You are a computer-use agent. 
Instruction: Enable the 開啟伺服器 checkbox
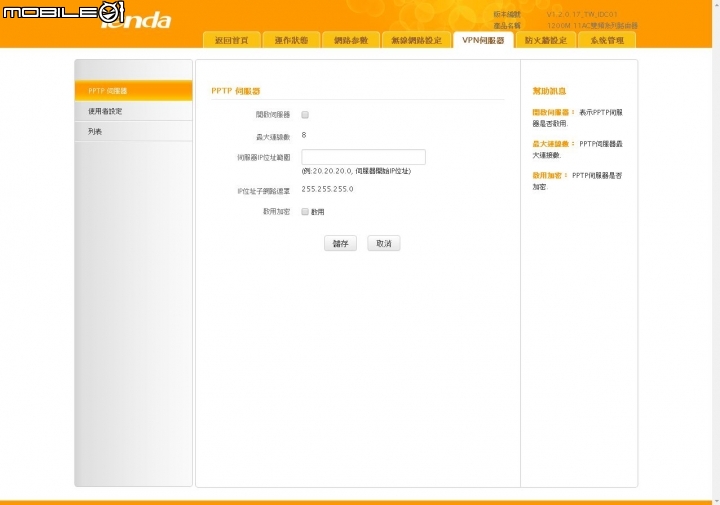click(305, 115)
